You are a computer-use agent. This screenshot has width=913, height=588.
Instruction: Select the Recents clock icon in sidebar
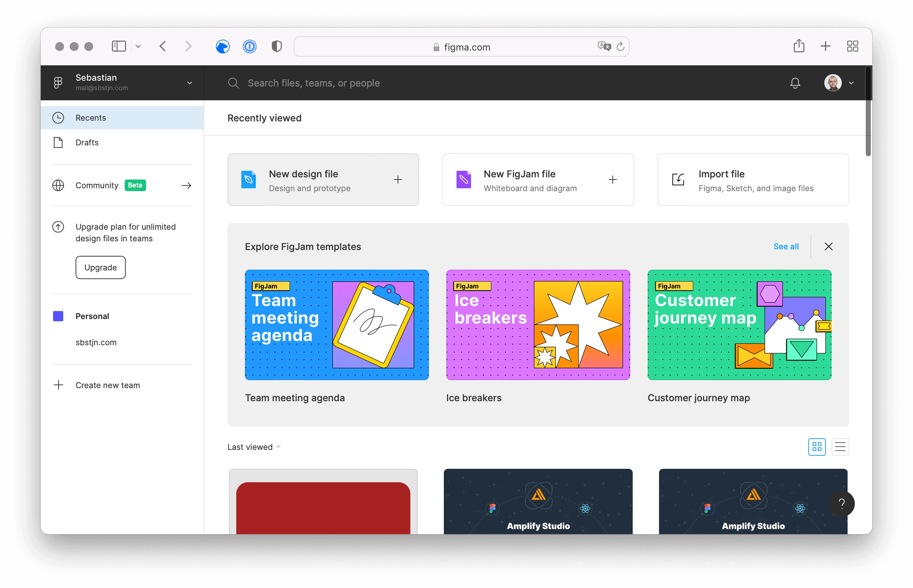pos(58,118)
